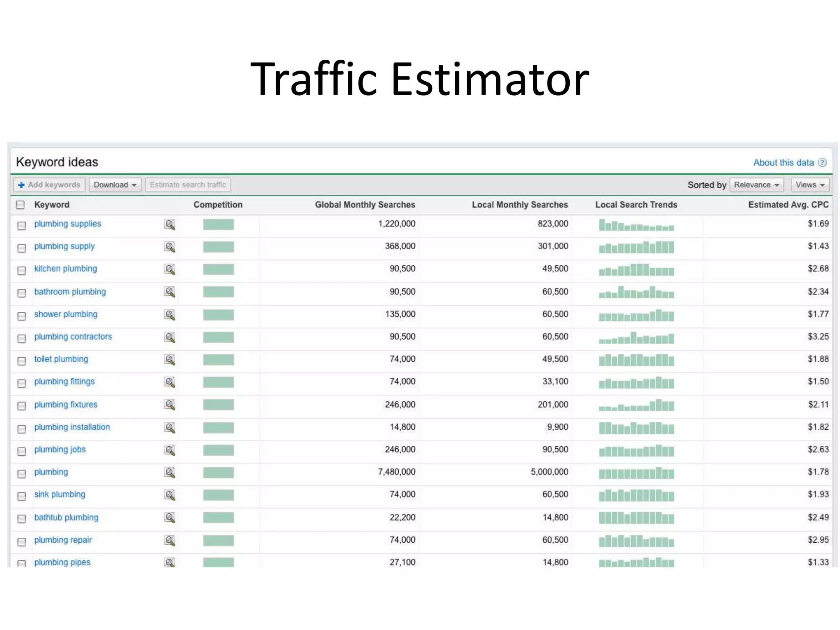This screenshot has height=630, width=840.
Task: Click magnifier icon in bathtub plumbing row
Action: tap(169, 518)
